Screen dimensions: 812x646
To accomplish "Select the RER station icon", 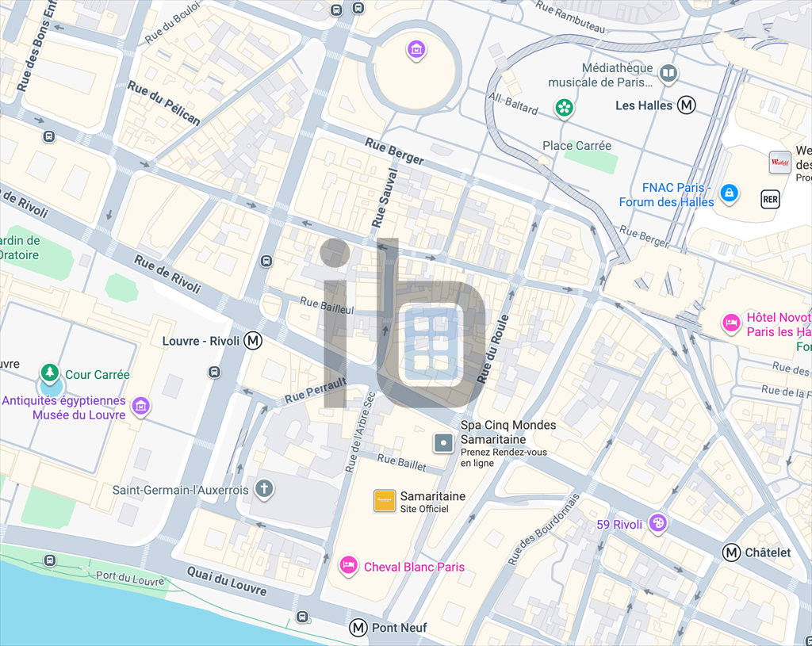I will tap(770, 199).
